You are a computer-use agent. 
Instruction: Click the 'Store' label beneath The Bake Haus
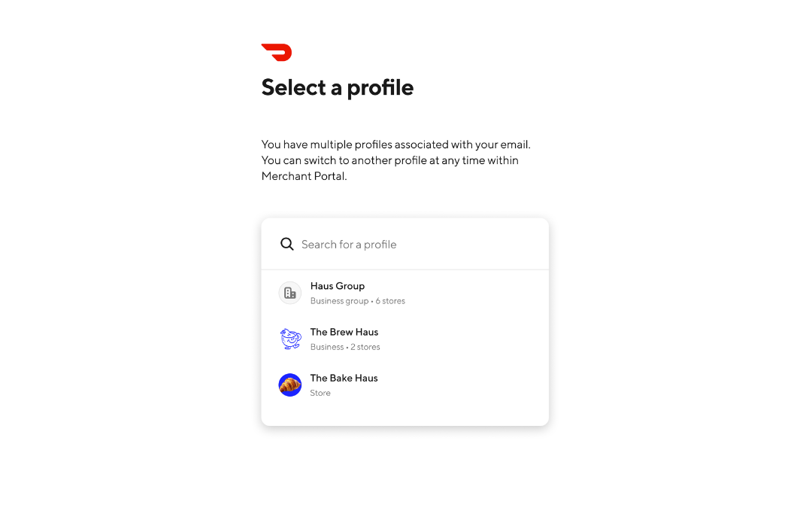point(320,393)
